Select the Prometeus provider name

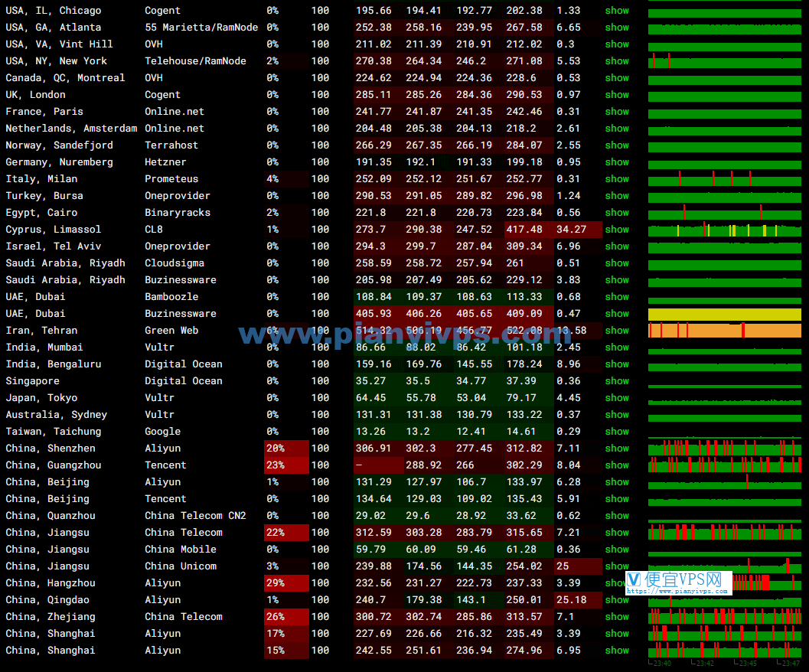(171, 179)
